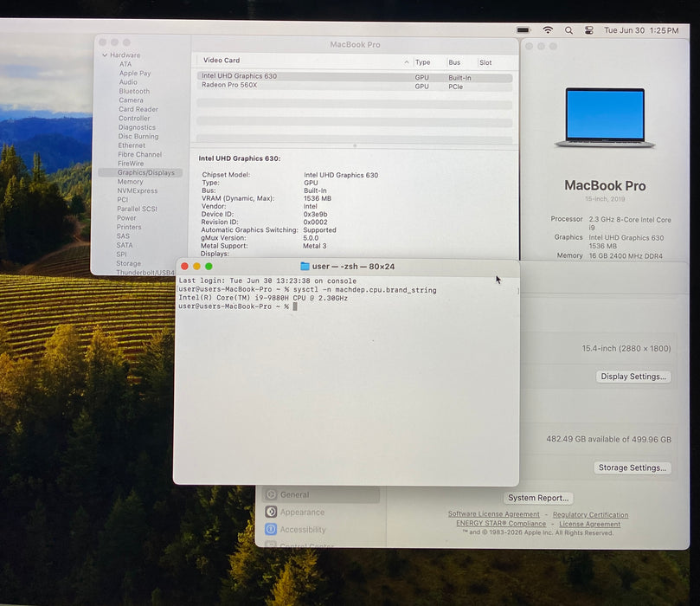Viewport: 700px width, 606px height.
Task: Select Parallel SCSI in the sidebar
Action: coord(137,209)
